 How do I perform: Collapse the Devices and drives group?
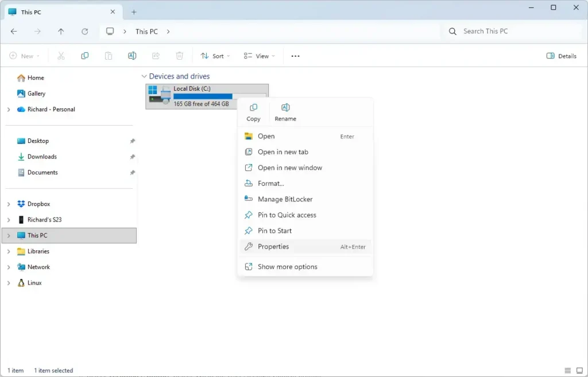click(144, 76)
